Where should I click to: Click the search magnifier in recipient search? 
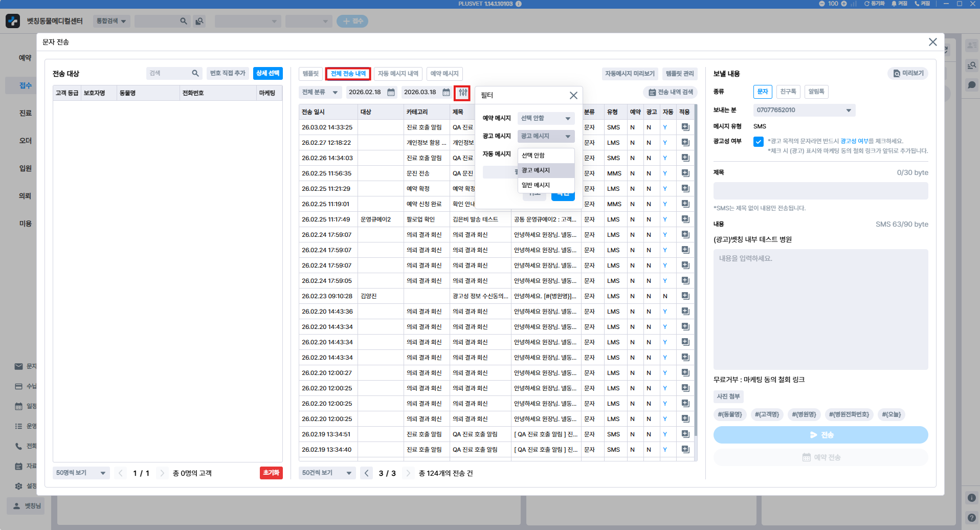pos(195,74)
